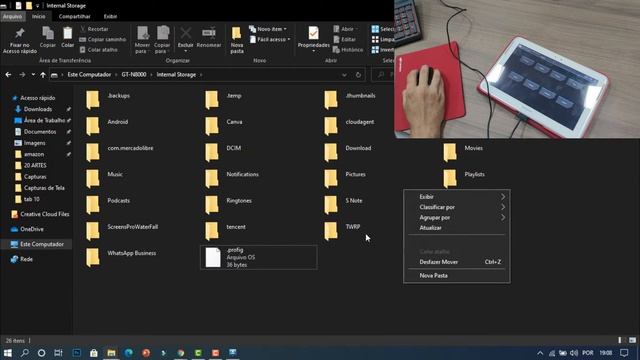Open the Novo item dropdown

pyautogui.click(x=268, y=29)
